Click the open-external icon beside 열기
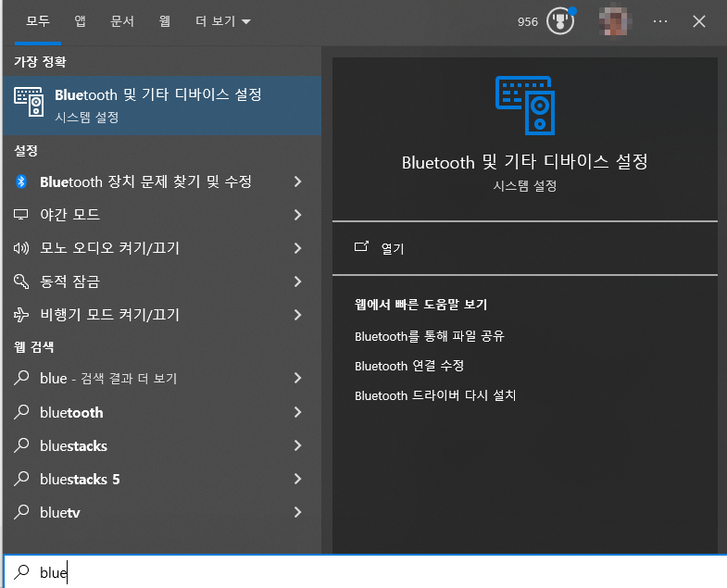 pos(361,246)
